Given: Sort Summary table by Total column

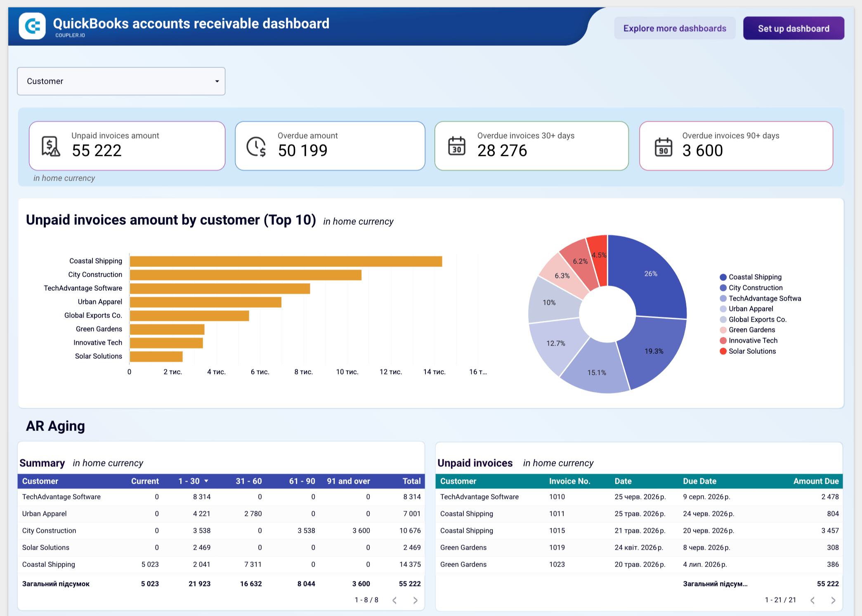Looking at the screenshot, I should (x=411, y=481).
